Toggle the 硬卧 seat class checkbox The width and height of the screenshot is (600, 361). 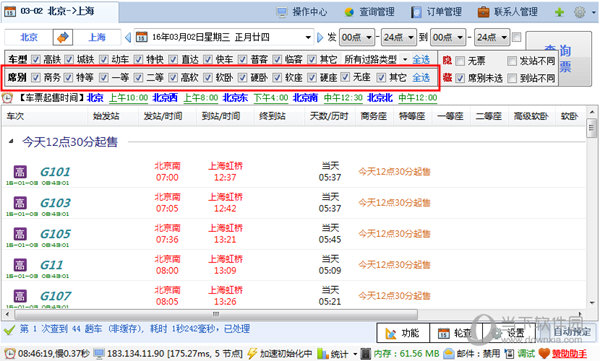[242, 78]
